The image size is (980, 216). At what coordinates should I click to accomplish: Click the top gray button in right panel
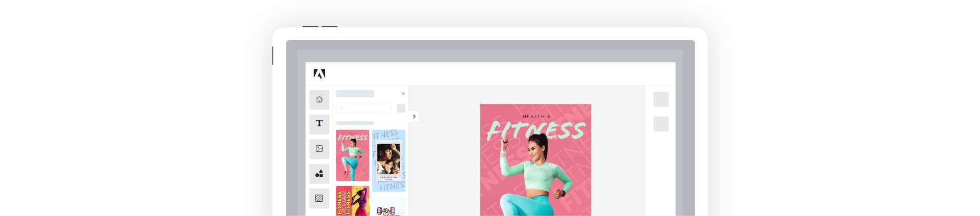tap(661, 99)
